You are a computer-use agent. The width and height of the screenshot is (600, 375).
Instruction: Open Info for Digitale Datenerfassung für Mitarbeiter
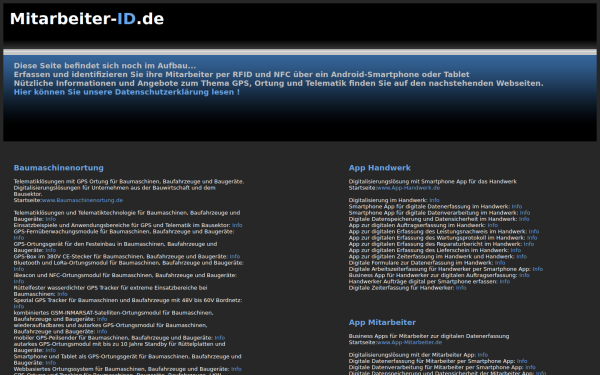[x=522, y=361]
